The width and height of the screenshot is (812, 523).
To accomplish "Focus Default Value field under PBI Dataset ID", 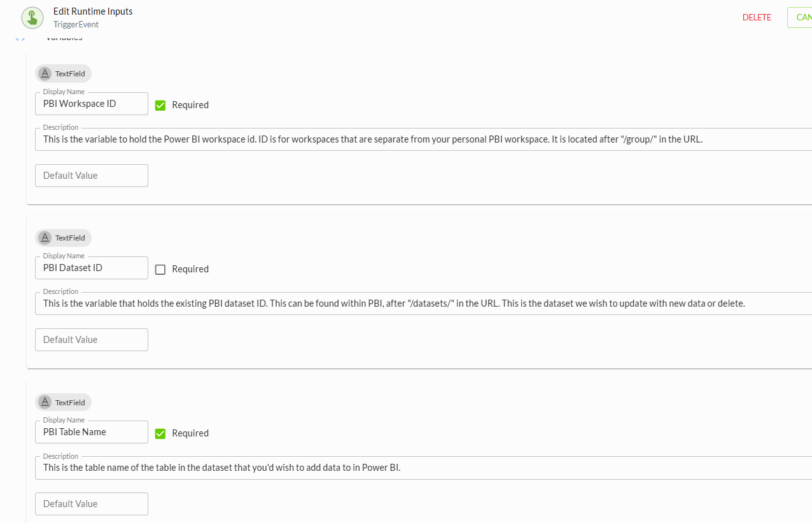I will coord(92,340).
